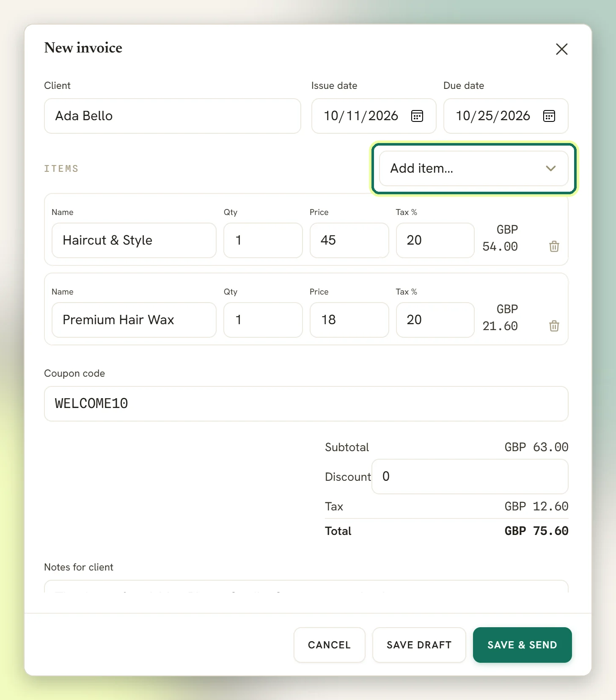The width and height of the screenshot is (616, 700).
Task: Click the Coupon code field
Action: tap(306, 404)
